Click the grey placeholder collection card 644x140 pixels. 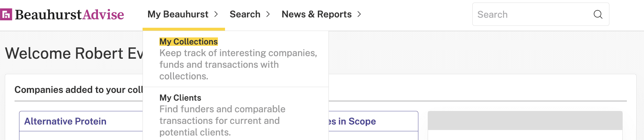click(525, 125)
